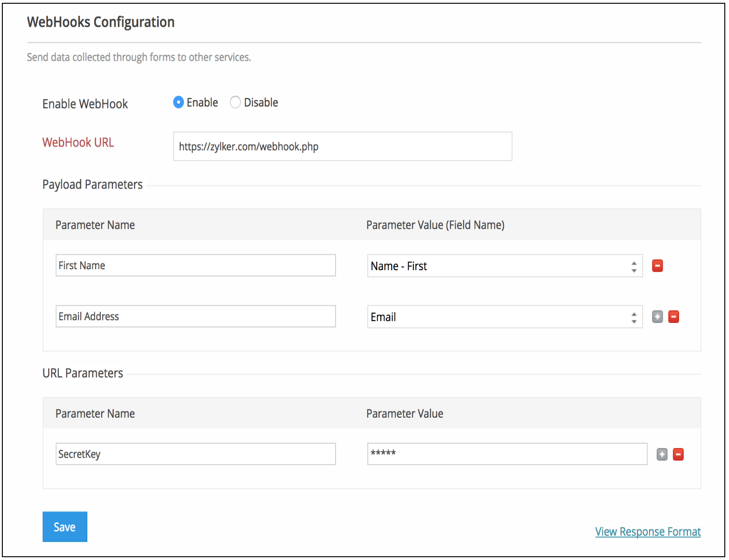The image size is (729, 560).
Task: Remove the Email Address payload parameter row
Action: click(673, 317)
